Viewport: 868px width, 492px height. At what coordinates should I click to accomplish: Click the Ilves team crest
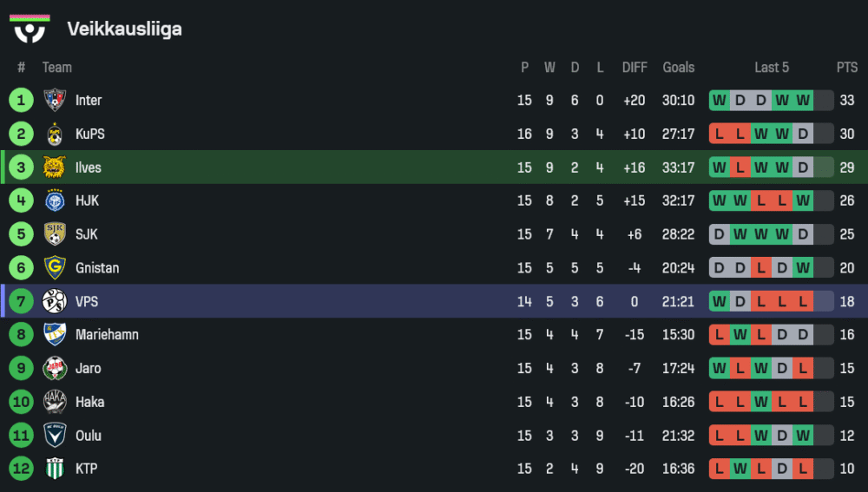55,167
